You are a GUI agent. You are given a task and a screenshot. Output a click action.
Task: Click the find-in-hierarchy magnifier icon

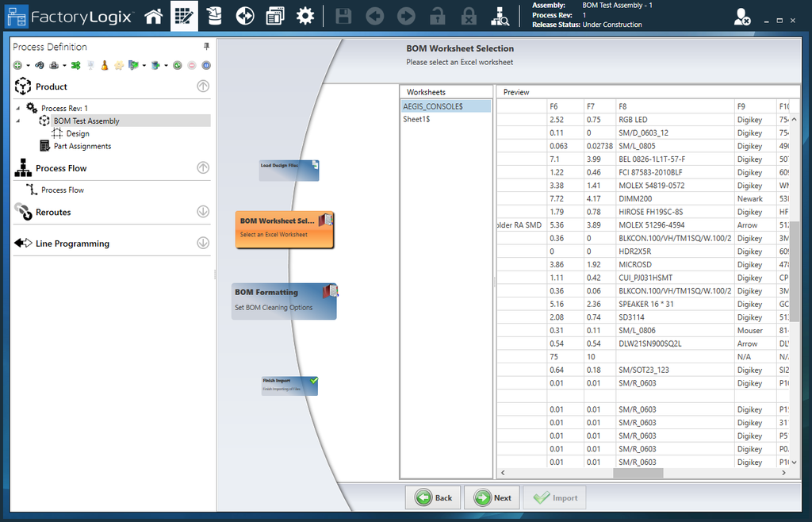pos(500,16)
